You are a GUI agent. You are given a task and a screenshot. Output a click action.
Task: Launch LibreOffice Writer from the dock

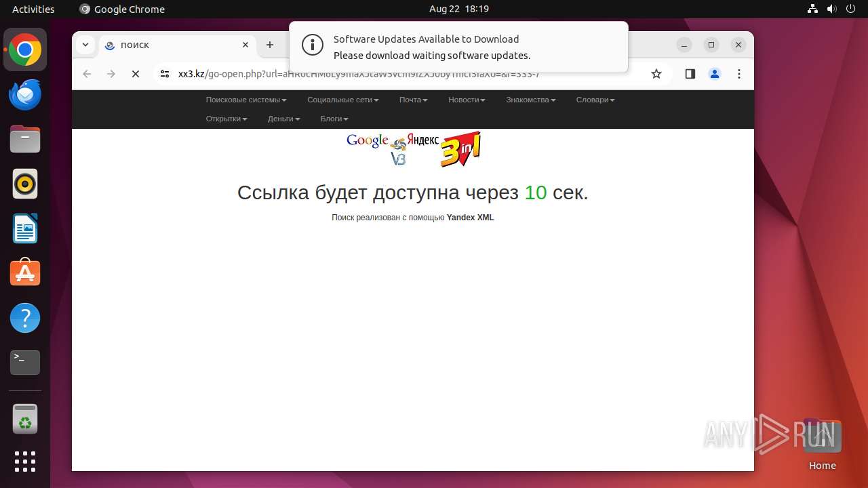point(25,228)
